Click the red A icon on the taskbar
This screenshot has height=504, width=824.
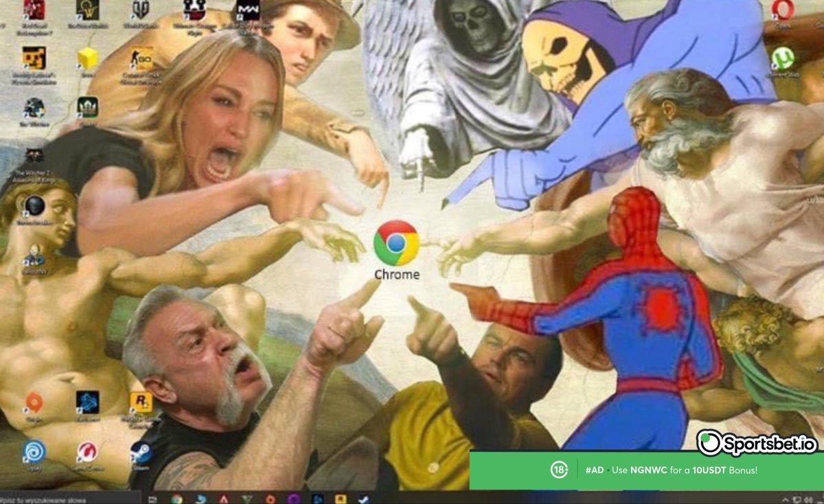(x=224, y=499)
